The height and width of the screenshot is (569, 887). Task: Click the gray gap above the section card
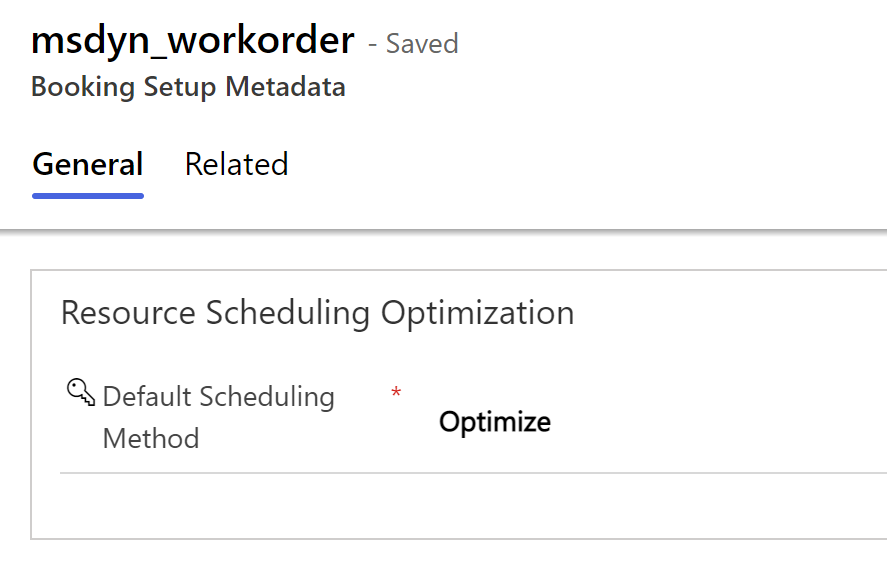pos(450,252)
